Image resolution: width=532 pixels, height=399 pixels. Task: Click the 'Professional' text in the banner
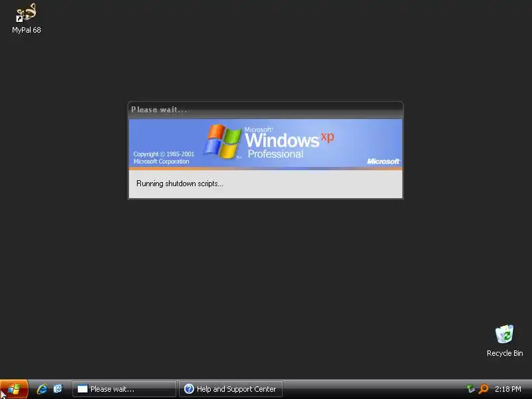click(x=275, y=154)
